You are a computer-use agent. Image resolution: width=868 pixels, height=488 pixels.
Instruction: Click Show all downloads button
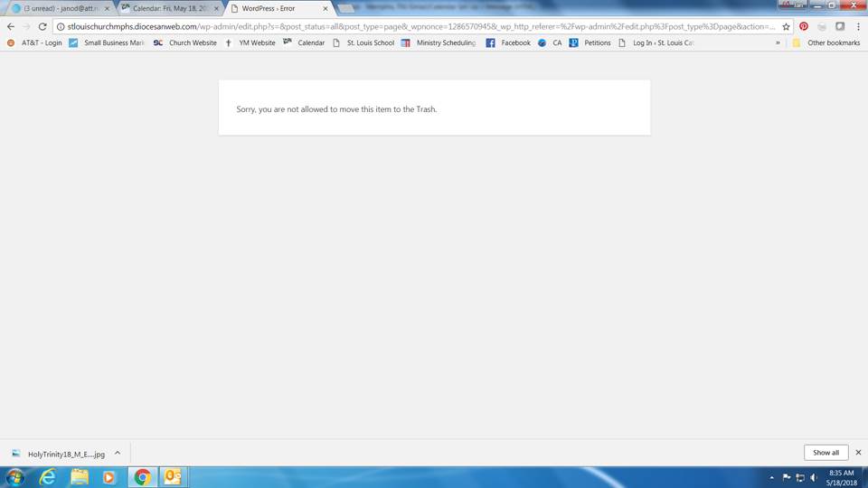click(826, 453)
